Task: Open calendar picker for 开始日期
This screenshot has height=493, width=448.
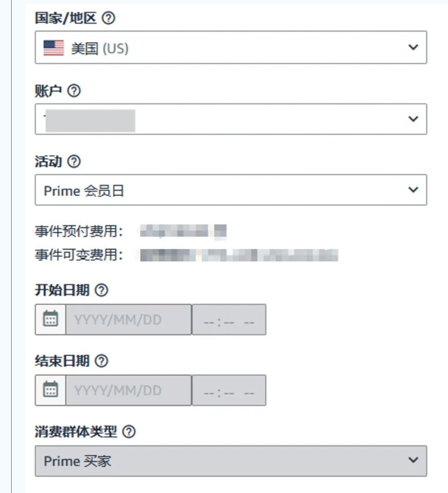Action: point(50,320)
